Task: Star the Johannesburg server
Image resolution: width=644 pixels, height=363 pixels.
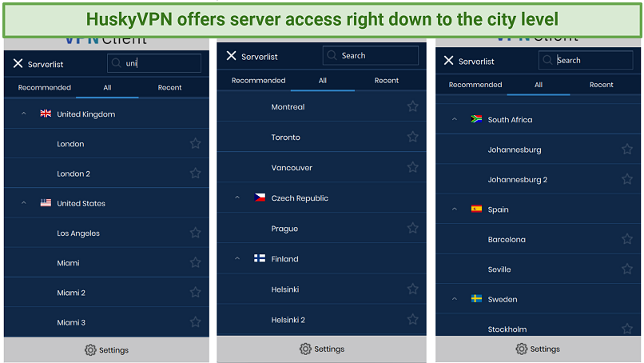Action: point(627,150)
